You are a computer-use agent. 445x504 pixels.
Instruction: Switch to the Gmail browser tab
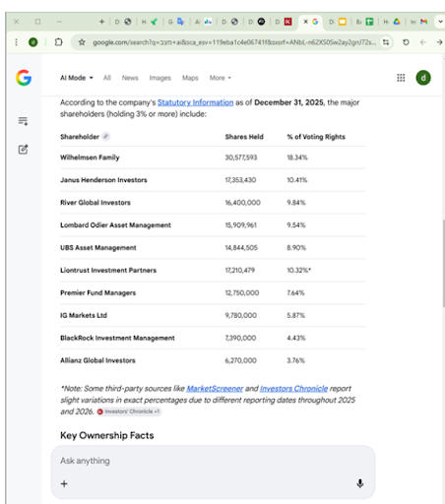point(423,22)
